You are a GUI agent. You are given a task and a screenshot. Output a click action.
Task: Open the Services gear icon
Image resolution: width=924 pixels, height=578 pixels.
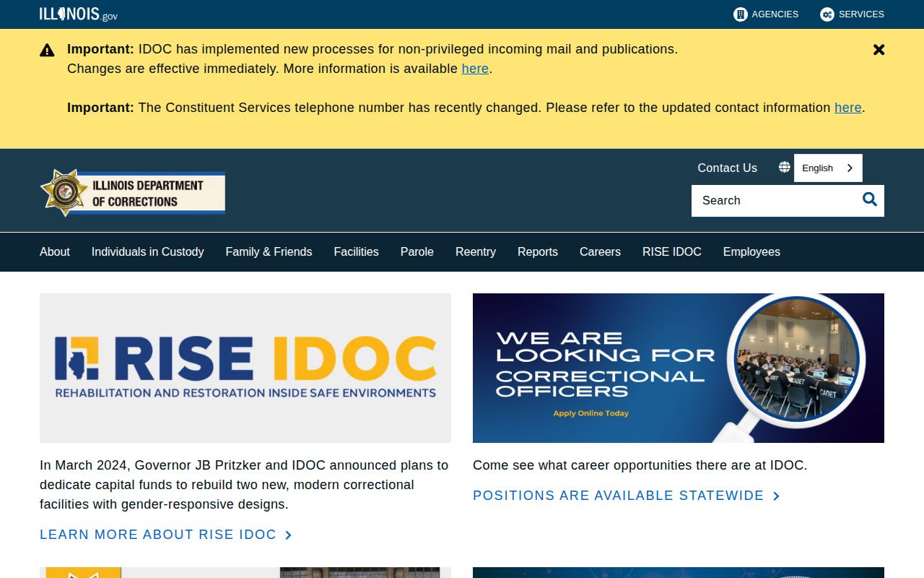(x=827, y=14)
